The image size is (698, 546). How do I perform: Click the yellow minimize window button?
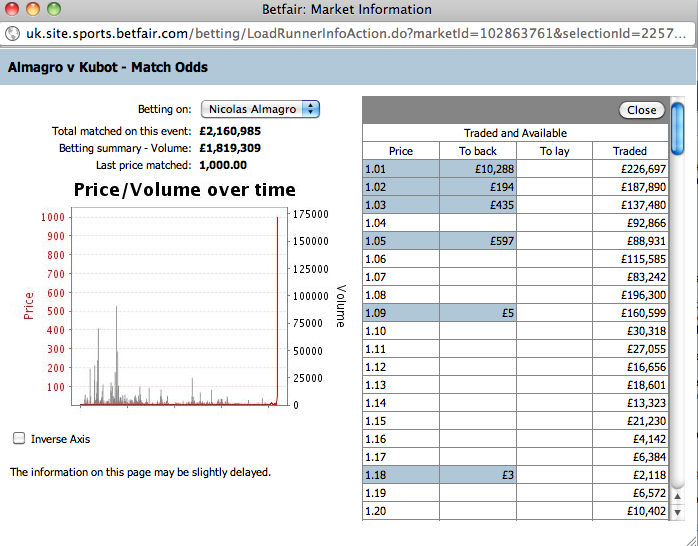point(33,9)
